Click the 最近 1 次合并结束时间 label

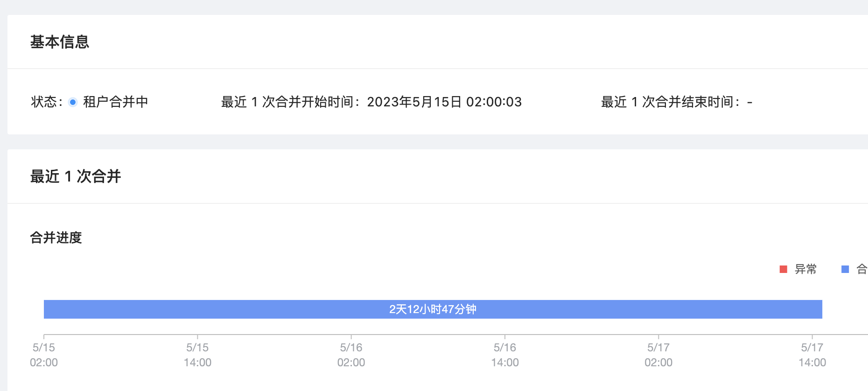point(671,102)
